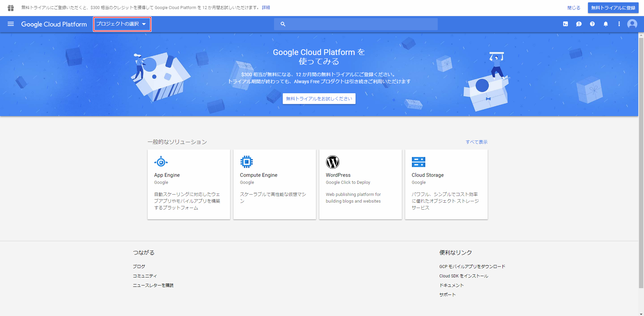This screenshot has width=644, height=316.
Task: Open the feedback exclamation icon
Action: pos(579,24)
